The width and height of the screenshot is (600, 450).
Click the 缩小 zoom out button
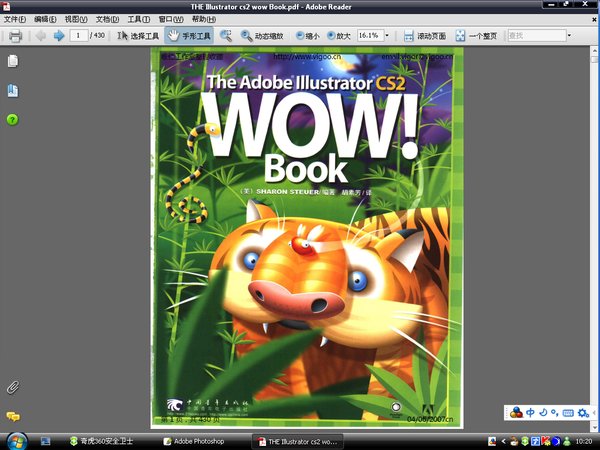pos(308,36)
